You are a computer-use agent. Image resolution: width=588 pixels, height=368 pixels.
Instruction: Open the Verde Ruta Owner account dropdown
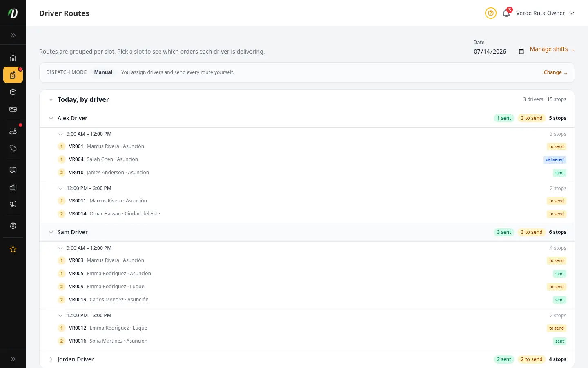[545, 13]
